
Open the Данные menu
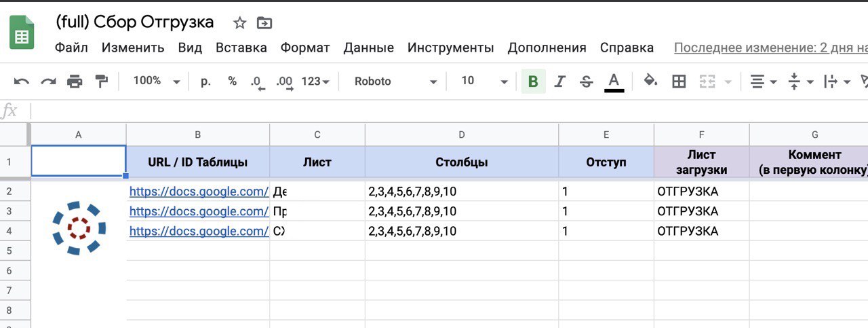[x=368, y=48]
